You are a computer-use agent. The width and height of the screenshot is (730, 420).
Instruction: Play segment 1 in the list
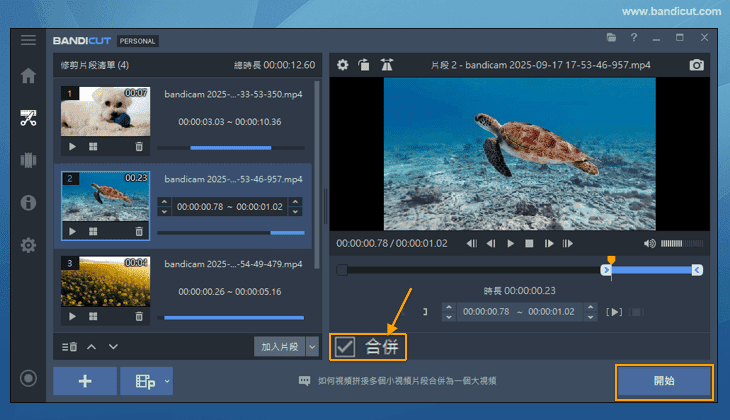[x=72, y=147]
